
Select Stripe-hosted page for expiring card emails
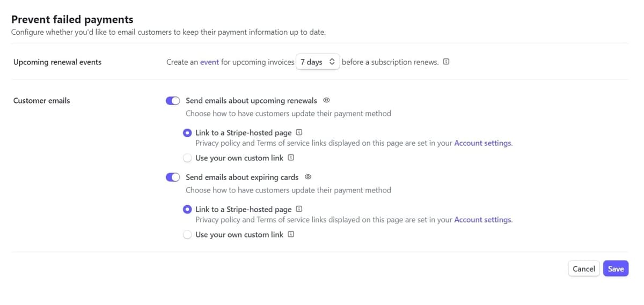click(x=187, y=210)
